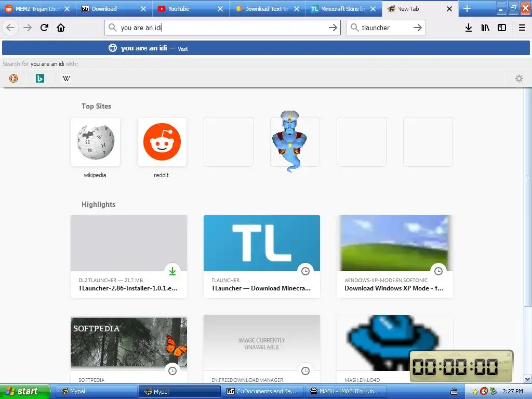Open the TLauncher Download Minecraft highlight card
The height and width of the screenshot is (399, 532).
pos(262,257)
